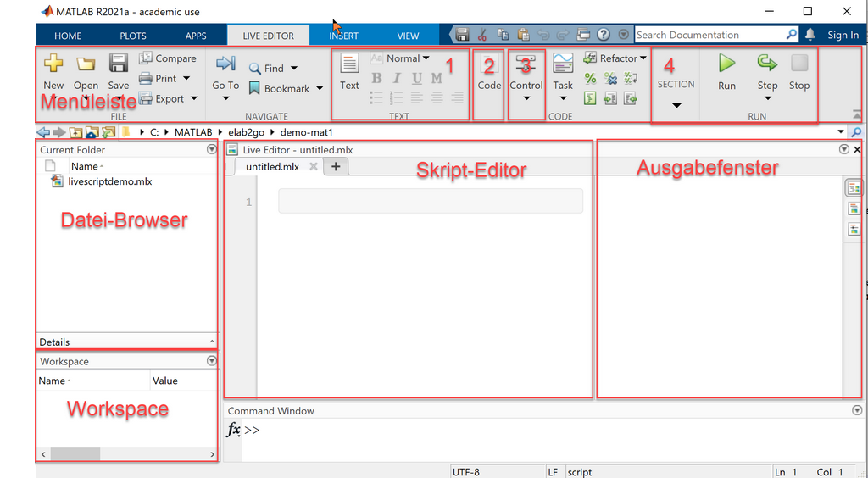
Task: Toggle Underline text formatting
Action: tap(417, 79)
